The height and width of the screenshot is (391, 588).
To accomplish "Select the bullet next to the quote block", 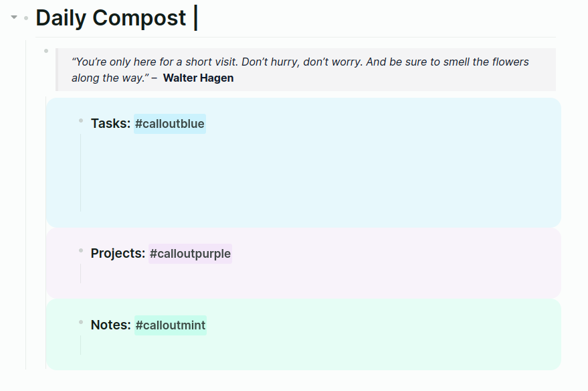I will coord(46,51).
